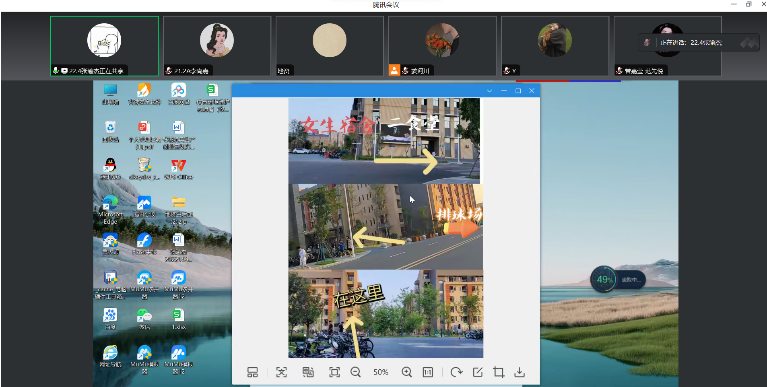Click the text recognition scan icon
This screenshot has height=387, width=767.
281,372
